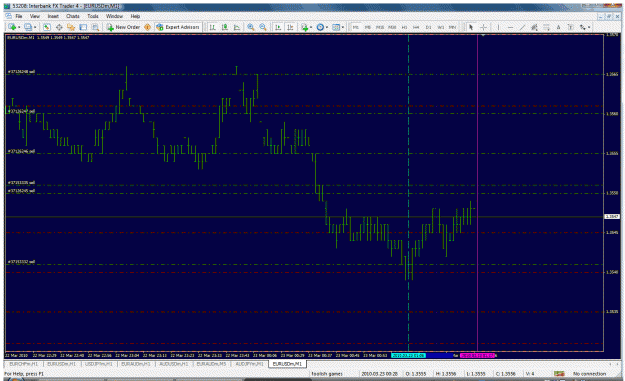The height and width of the screenshot is (381, 625).
Task: Expand Profiles dropdown arrow
Action: pos(35,27)
